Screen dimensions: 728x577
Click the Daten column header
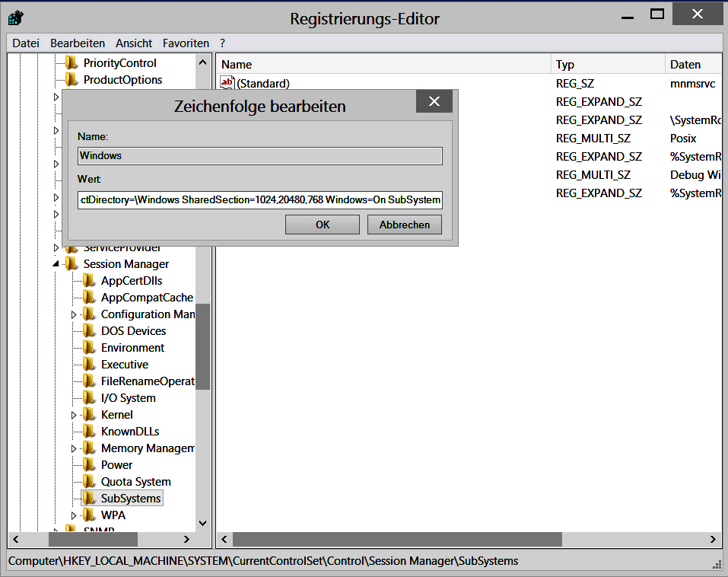[694, 64]
